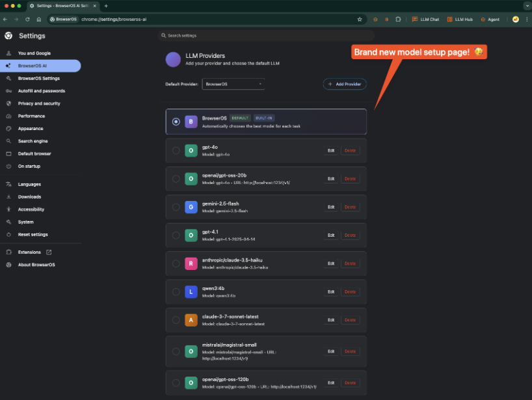This screenshot has height=400, width=532.
Task: Delete the gpt-4o provider
Action: tap(350, 150)
